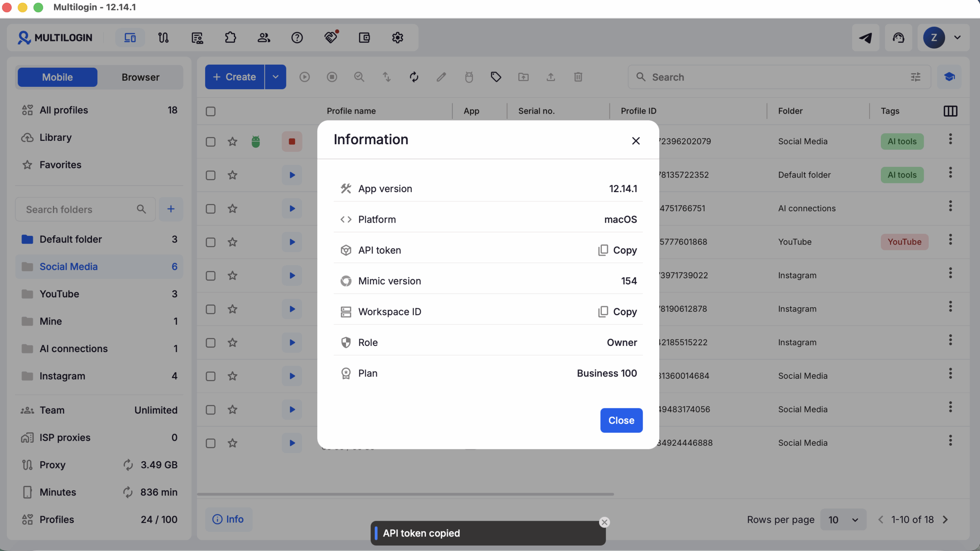Check the Social Media AI tools row checkbox
980x551 pixels.
pyautogui.click(x=211, y=142)
